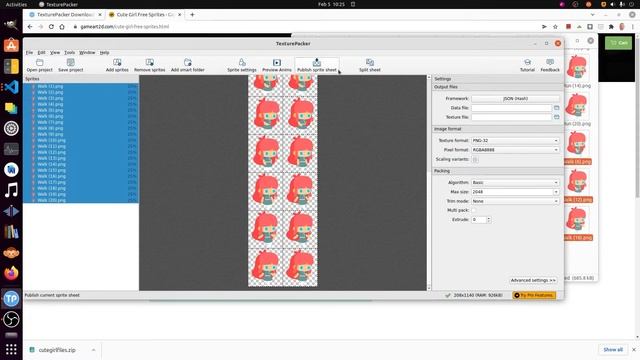
Task: Select the Walk (15).png sprite
Action: tap(81, 170)
